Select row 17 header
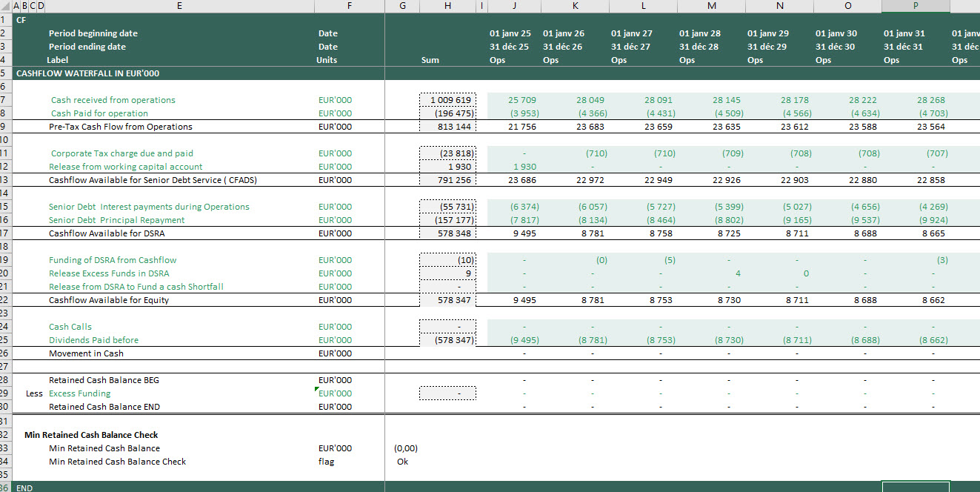The image size is (980, 492). pyautogui.click(x=5, y=233)
